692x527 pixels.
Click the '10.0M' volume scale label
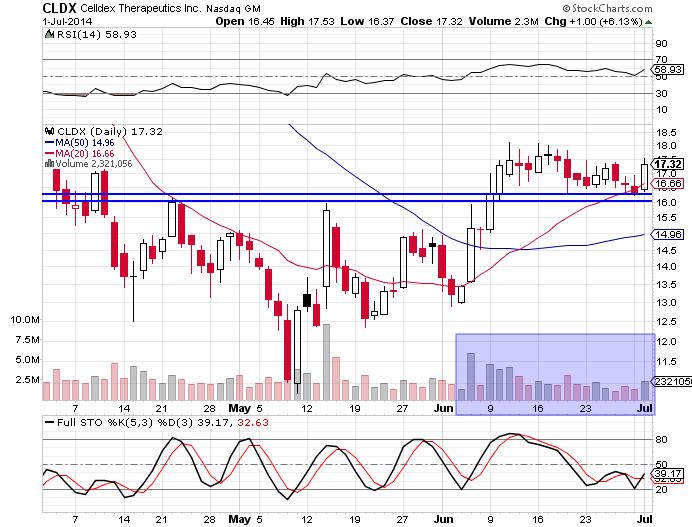[25, 319]
